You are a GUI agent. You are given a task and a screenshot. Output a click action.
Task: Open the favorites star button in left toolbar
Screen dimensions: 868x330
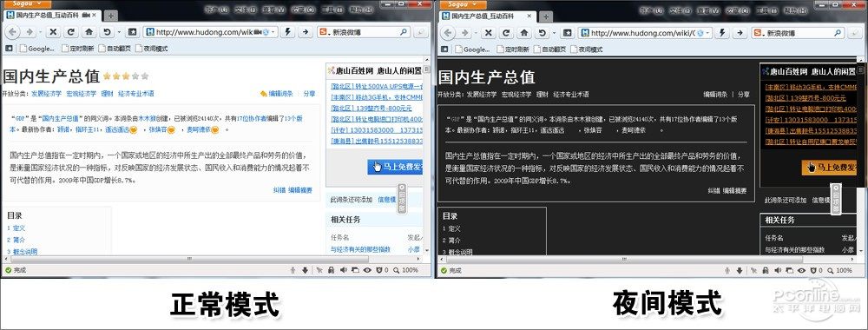tap(132, 32)
